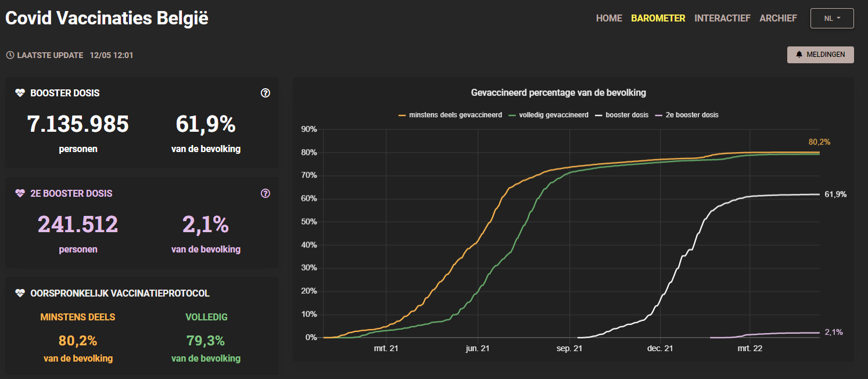Click the orange 80,2% line end label
Viewport: 868px width, 379px height.
pos(819,142)
